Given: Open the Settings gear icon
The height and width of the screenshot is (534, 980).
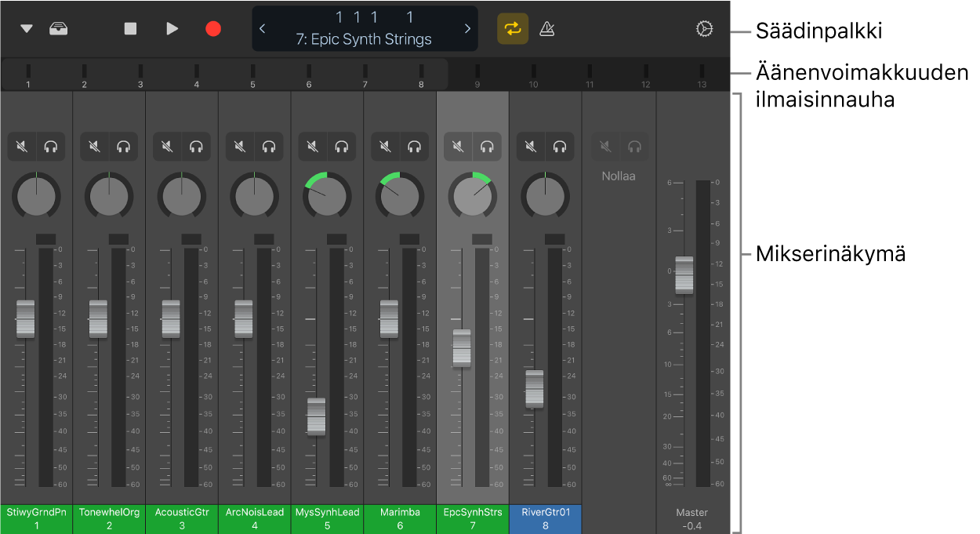Looking at the screenshot, I should tap(704, 29).
